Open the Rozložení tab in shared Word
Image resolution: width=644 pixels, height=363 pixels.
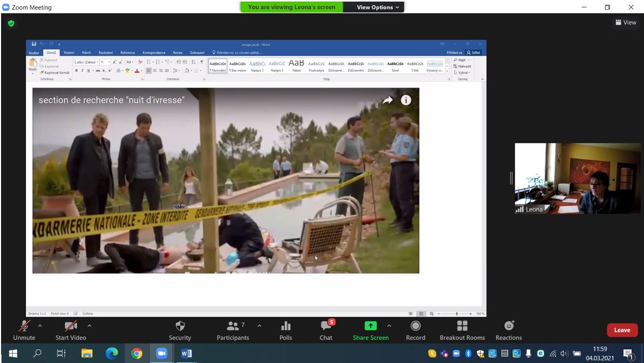tap(106, 52)
